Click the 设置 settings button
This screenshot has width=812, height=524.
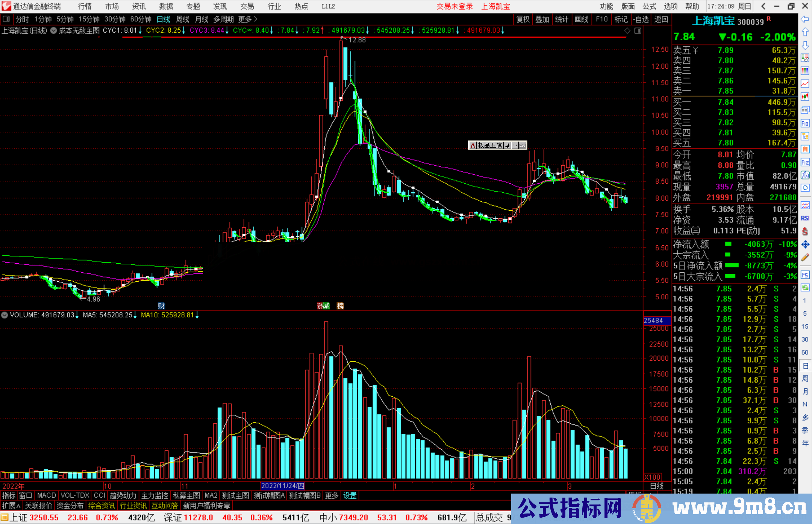(350, 496)
